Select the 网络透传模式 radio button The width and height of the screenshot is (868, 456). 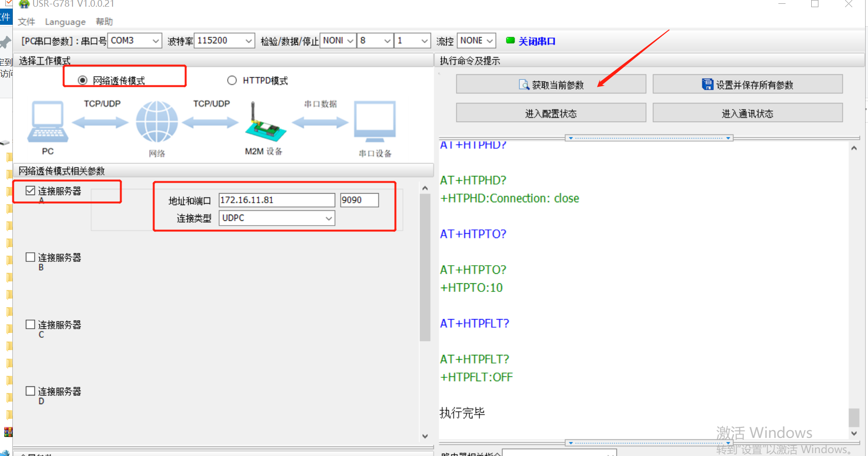pos(82,80)
